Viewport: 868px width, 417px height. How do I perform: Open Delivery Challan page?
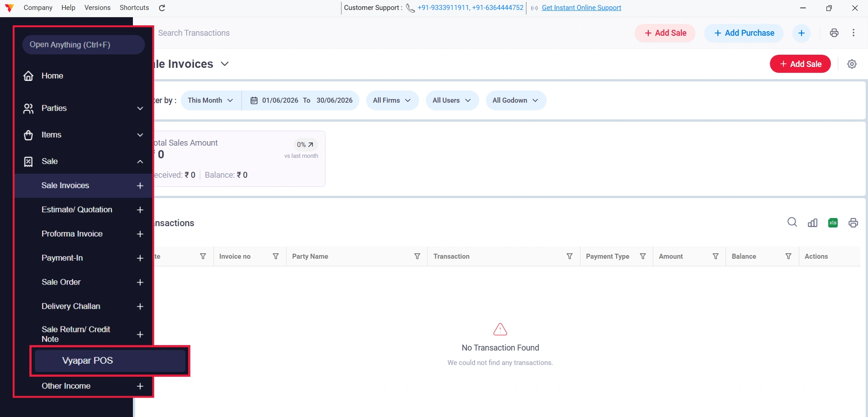coord(71,306)
